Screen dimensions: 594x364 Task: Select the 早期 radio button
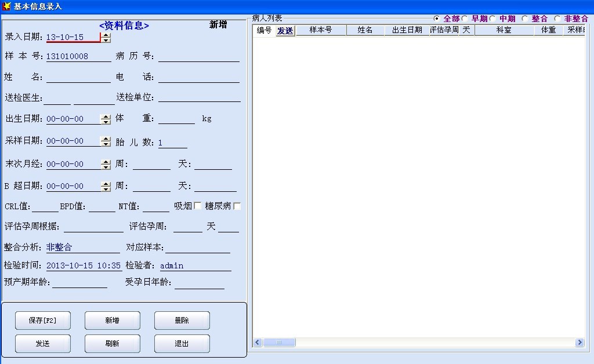click(465, 19)
